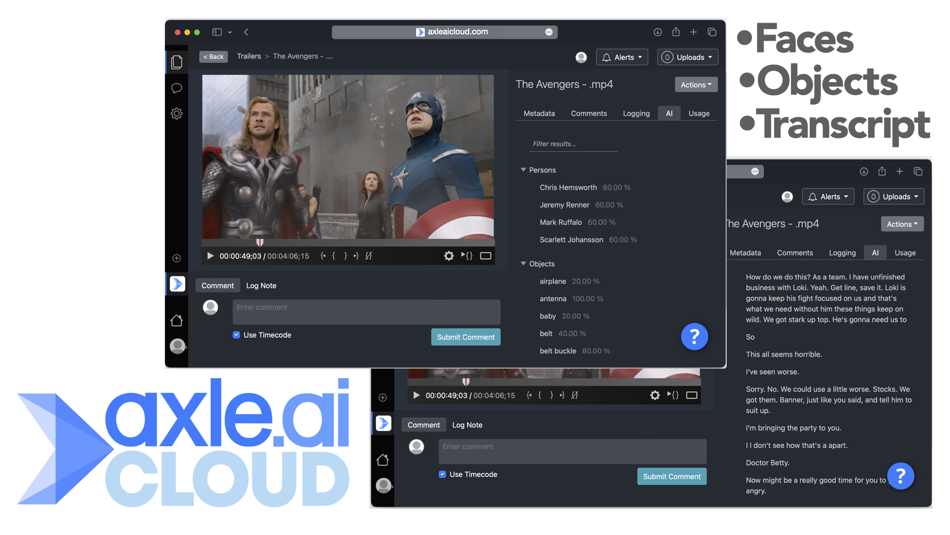Click the Back button in front window
950x535 pixels.
(x=213, y=56)
